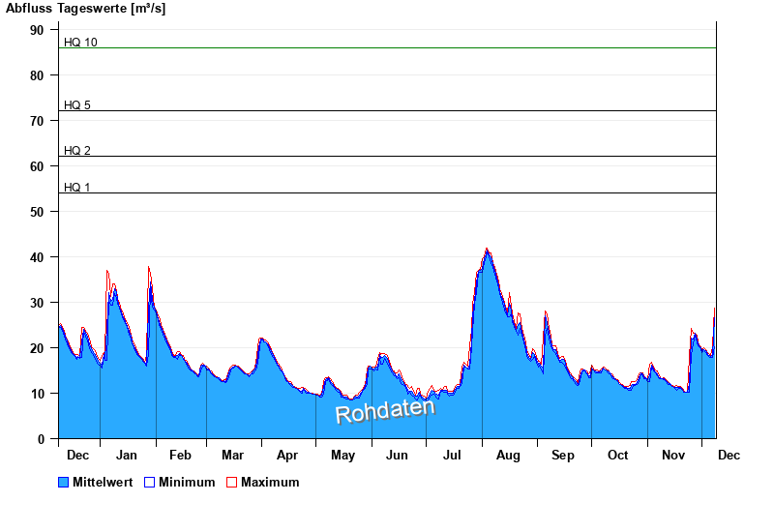Click the white Minimum legend box

149,482
